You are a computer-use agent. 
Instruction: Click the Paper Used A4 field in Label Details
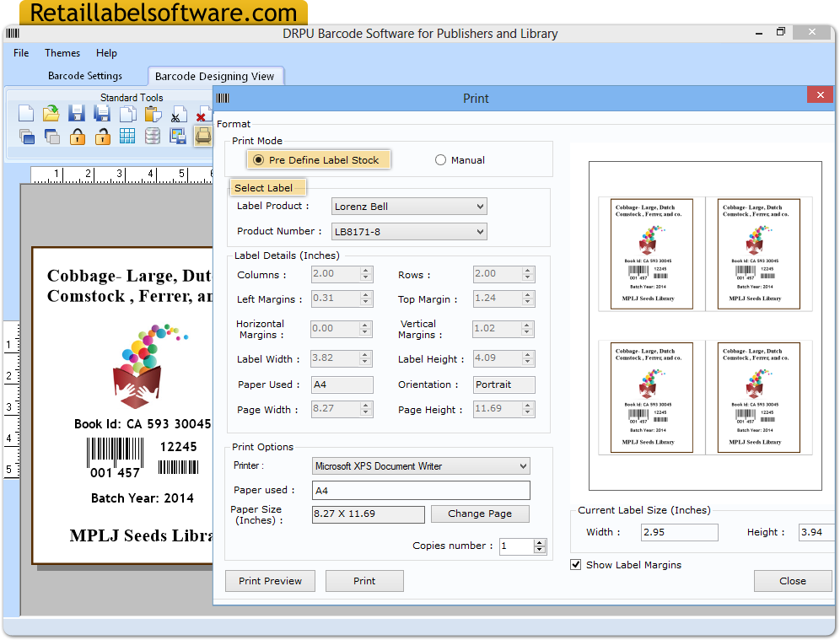coord(342,385)
